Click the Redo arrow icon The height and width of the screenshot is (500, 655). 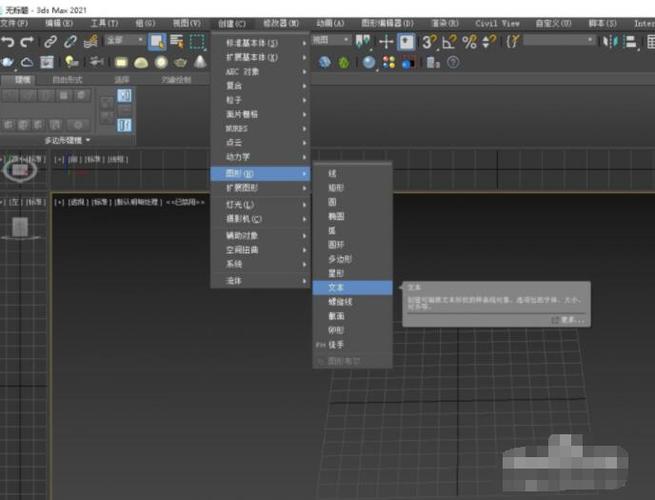tap(25, 41)
